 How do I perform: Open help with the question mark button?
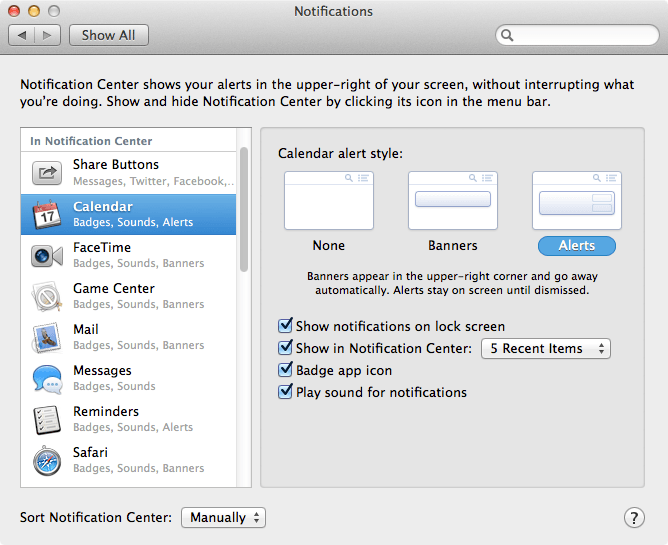[x=634, y=517]
